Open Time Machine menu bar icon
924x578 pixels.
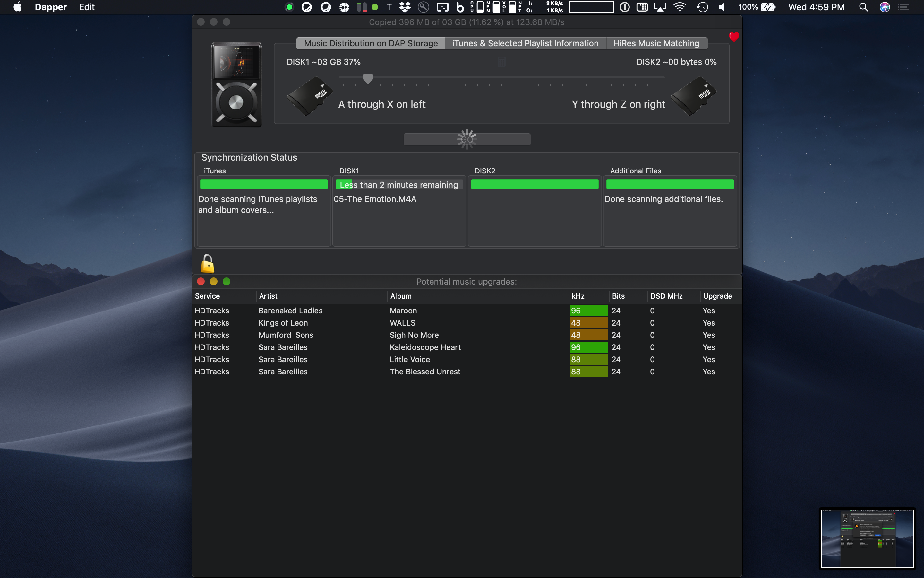tap(702, 7)
